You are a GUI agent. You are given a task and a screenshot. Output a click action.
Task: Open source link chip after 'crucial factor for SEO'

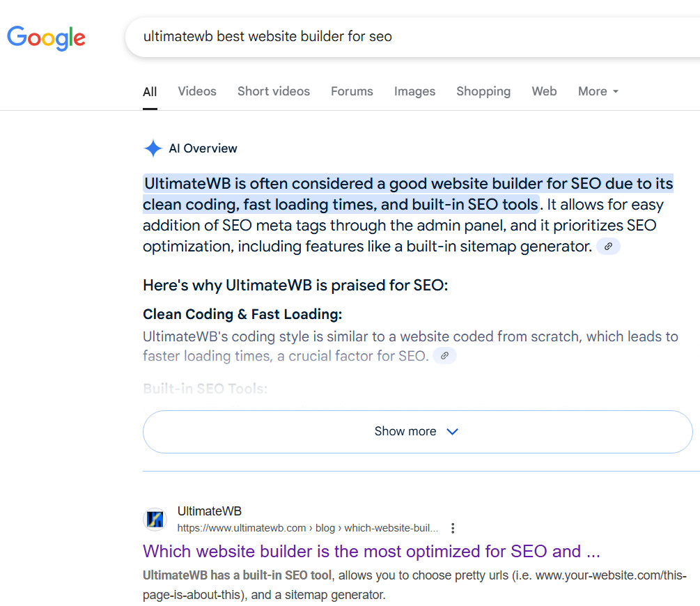444,356
